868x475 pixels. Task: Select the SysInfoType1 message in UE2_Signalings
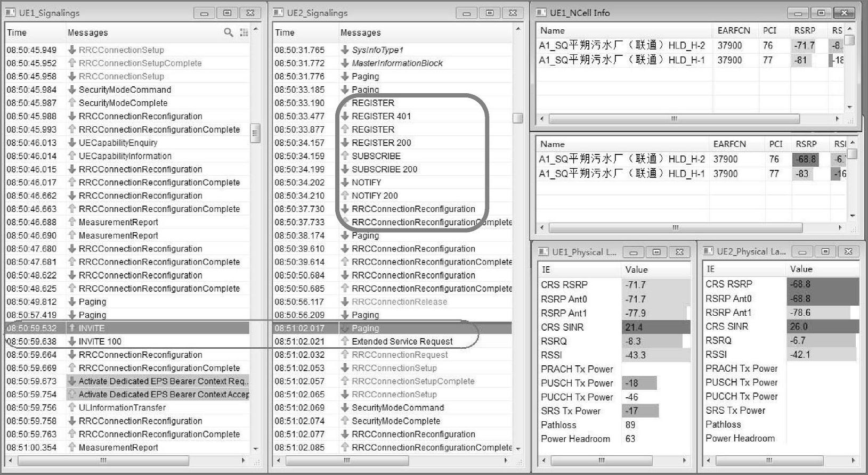point(393,50)
